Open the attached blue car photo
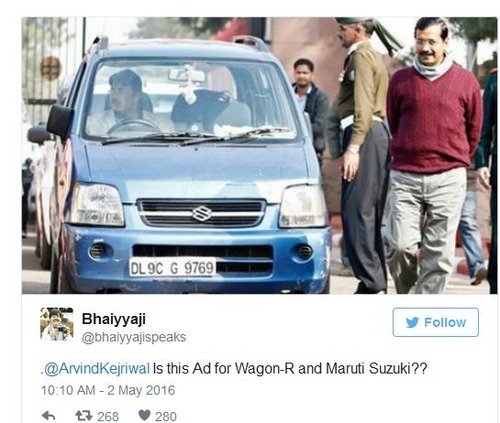Screen dimensions: 500x423 pos(259,156)
